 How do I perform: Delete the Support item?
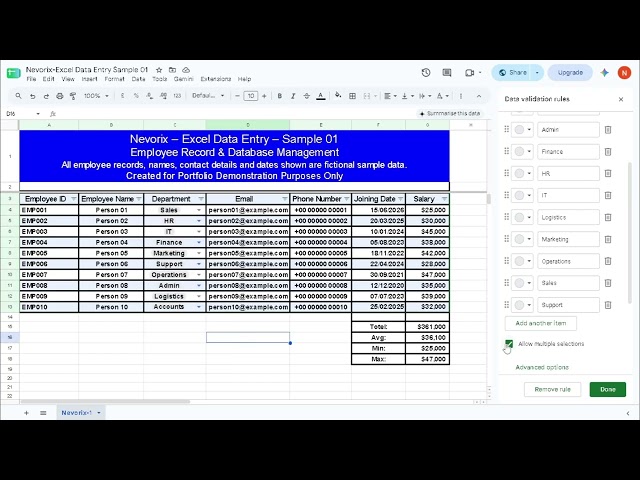pyautogui.click(x=608, y=305)
